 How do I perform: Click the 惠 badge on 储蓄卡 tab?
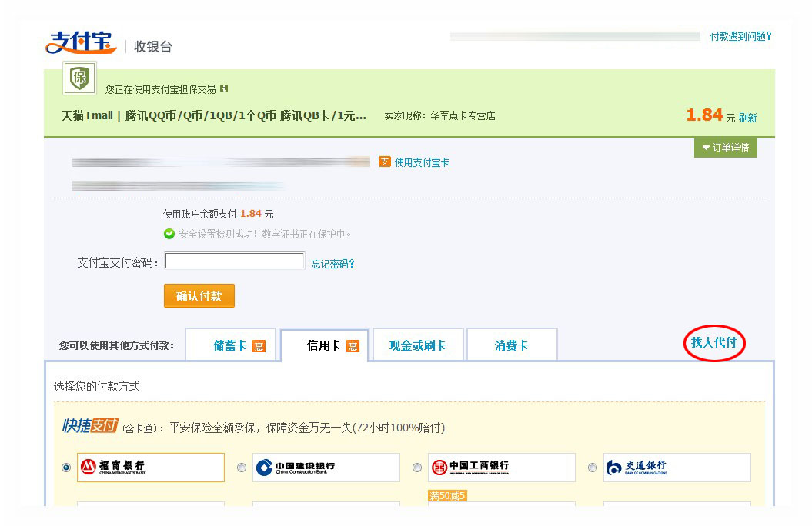click(x=259, y=346)
